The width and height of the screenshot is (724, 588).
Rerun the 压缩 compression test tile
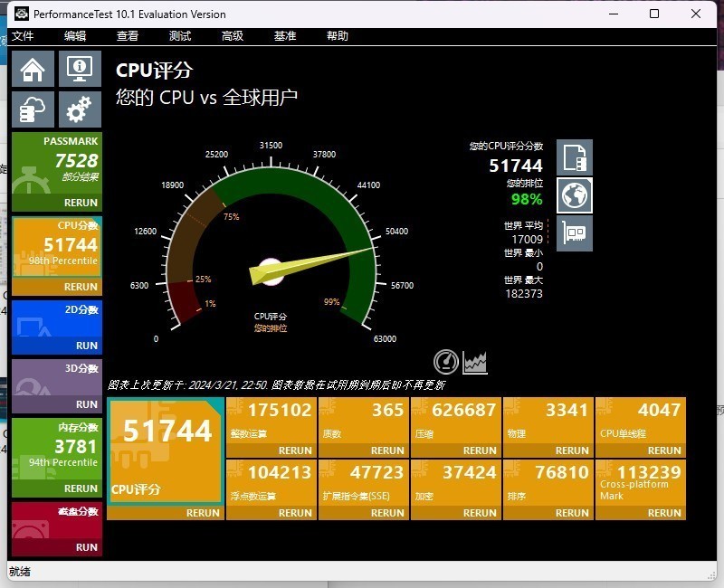pyautogui.click(x=480, y=450)
